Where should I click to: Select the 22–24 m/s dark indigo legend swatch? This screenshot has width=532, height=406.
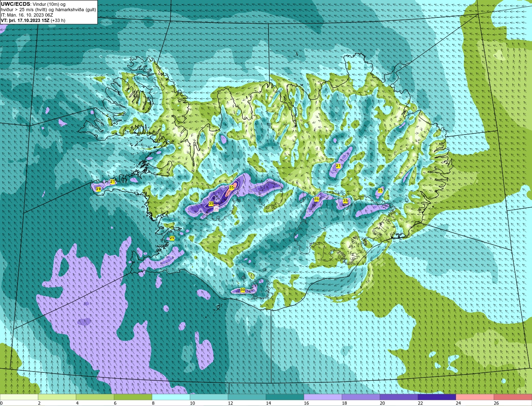click(437, 397)
